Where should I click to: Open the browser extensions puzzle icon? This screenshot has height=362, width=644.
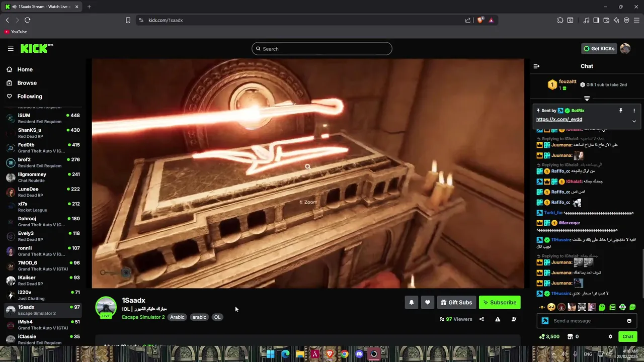pos(560,20)
